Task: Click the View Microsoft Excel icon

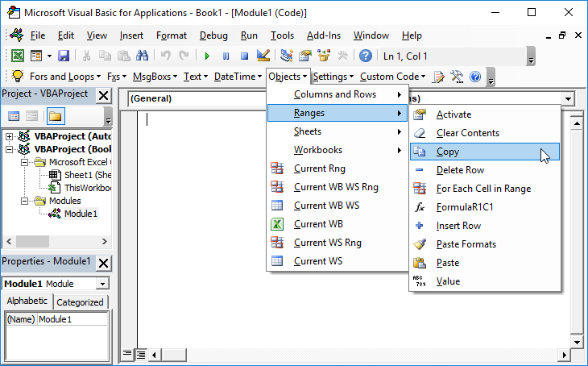Action: click(x=17, y=56)
